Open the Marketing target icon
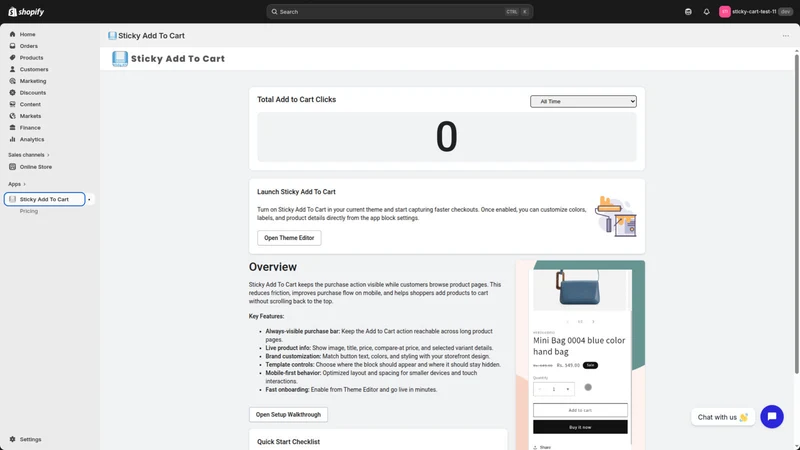This screenshot has width=800, height=450. [12, 81]
